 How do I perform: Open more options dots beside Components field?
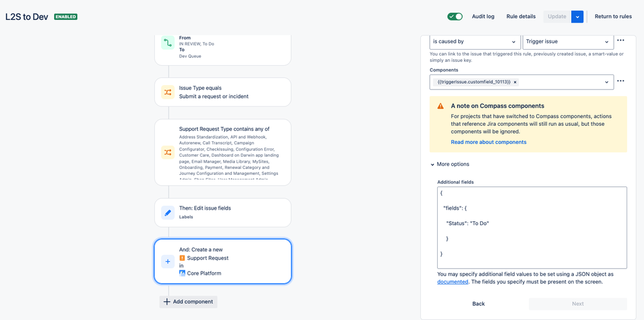click(621, 81)
